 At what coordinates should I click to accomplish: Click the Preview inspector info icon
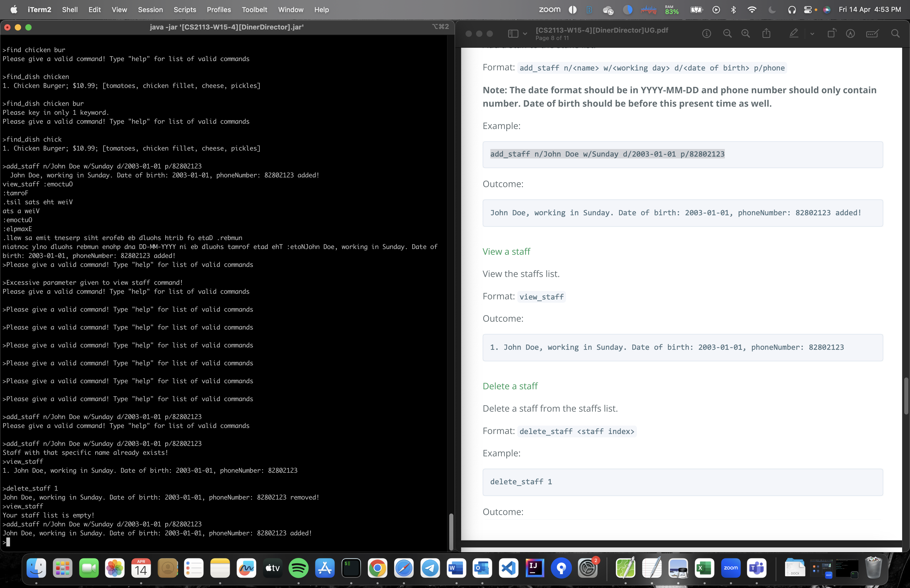point(706,34)
